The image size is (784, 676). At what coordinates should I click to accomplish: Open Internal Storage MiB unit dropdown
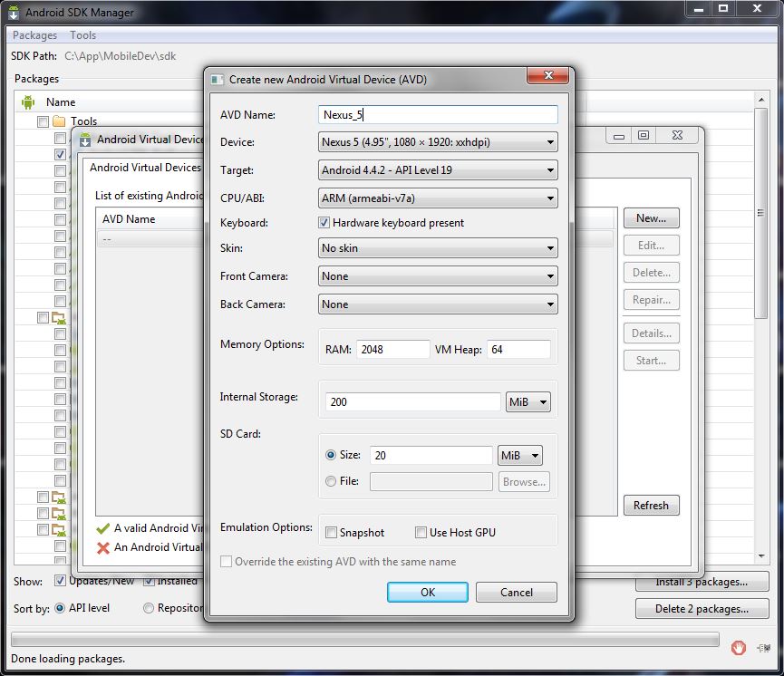tap(528, 402)
